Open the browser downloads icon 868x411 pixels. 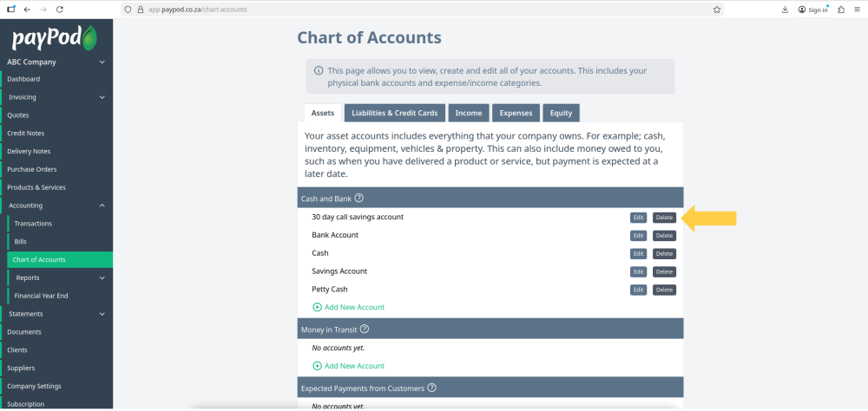click(x=785, y=10)
